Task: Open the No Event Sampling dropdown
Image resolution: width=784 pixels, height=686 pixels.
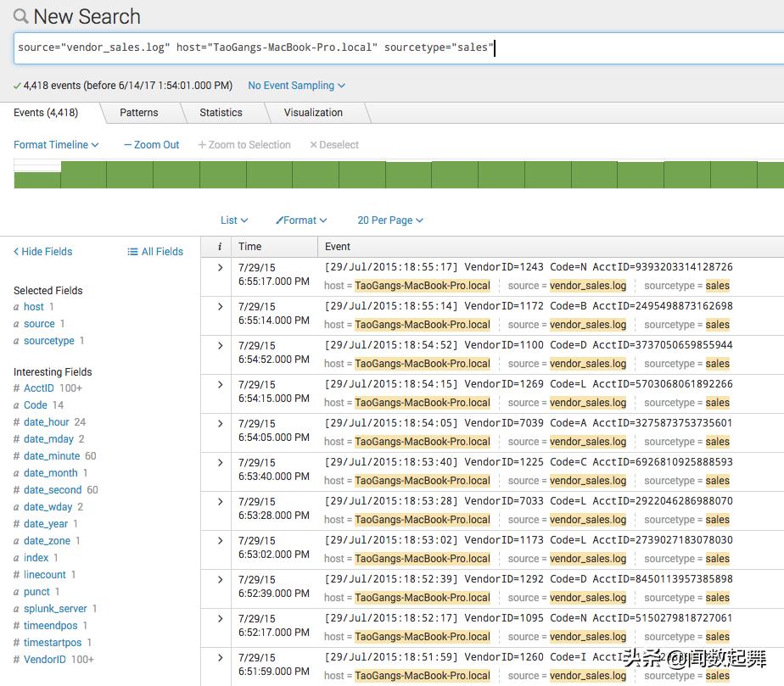Action: (x=296, y=86)
